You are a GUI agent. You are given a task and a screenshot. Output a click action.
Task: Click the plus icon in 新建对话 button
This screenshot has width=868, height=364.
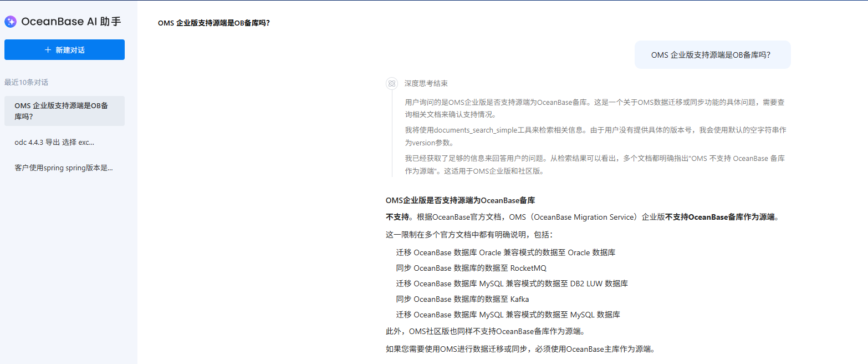pos(48,50)
